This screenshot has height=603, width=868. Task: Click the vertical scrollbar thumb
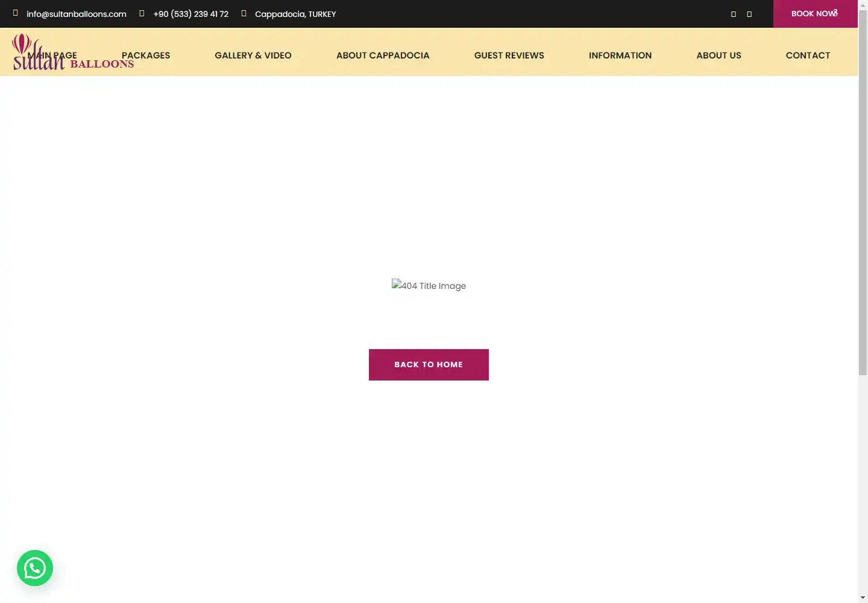[863, 193]
